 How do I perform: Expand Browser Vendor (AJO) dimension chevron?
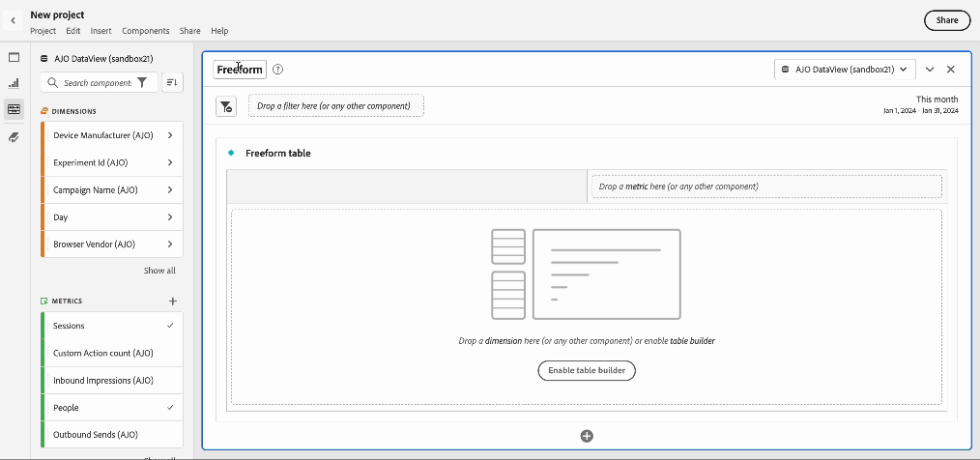(170, 244)
